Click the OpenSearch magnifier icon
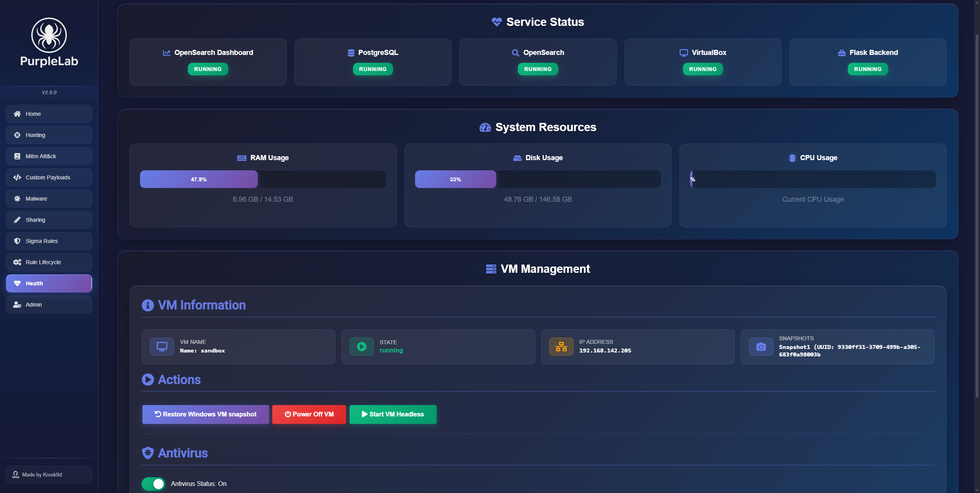This screenshot has width=980, height=493. [516, 53]
